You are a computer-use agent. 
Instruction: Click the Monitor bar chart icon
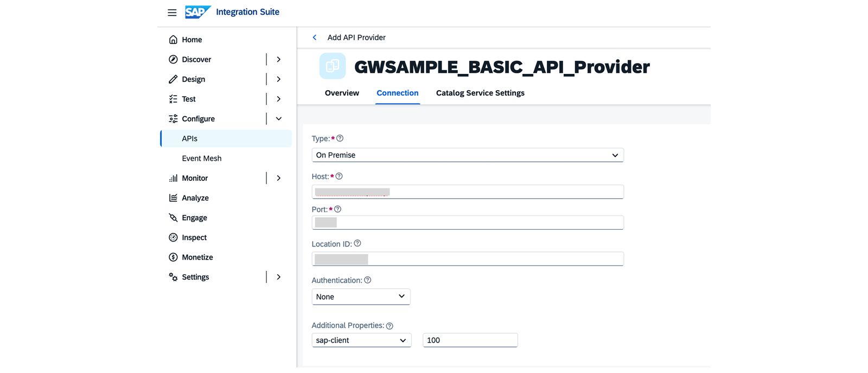coord(173,178)
